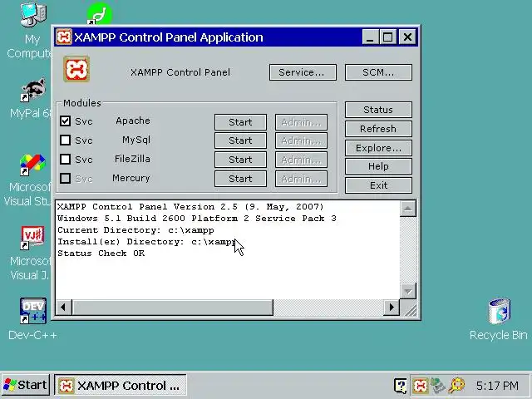Click the Refresh button

[x=379, y=129]
